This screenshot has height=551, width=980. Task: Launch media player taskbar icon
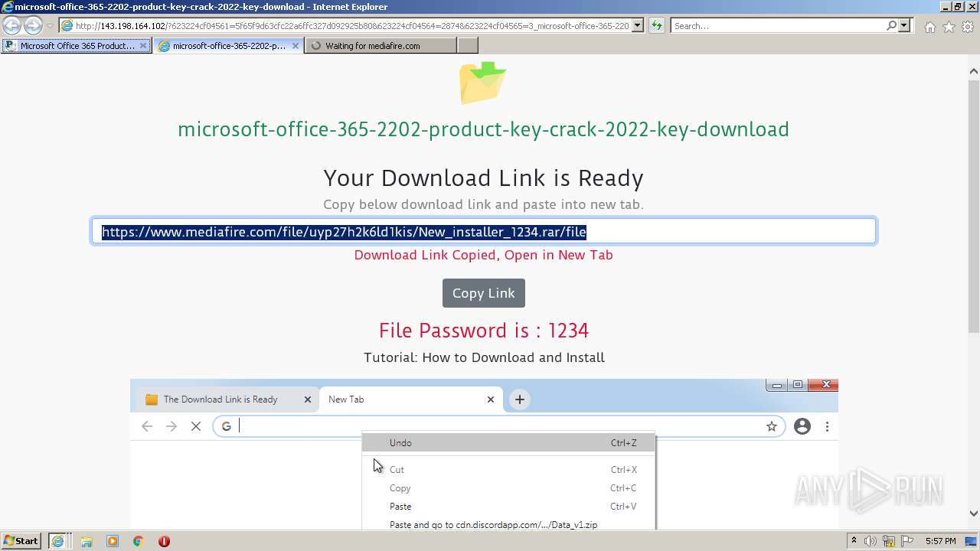[113, 541]
